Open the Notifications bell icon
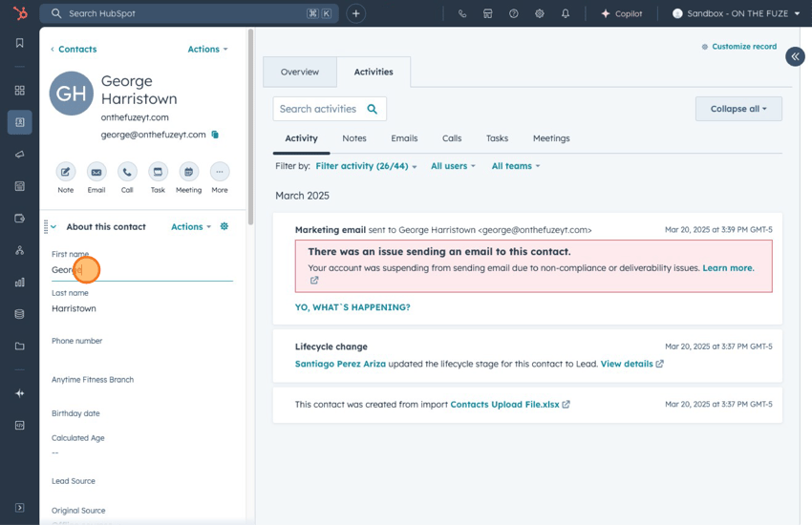 coord(566,13)
